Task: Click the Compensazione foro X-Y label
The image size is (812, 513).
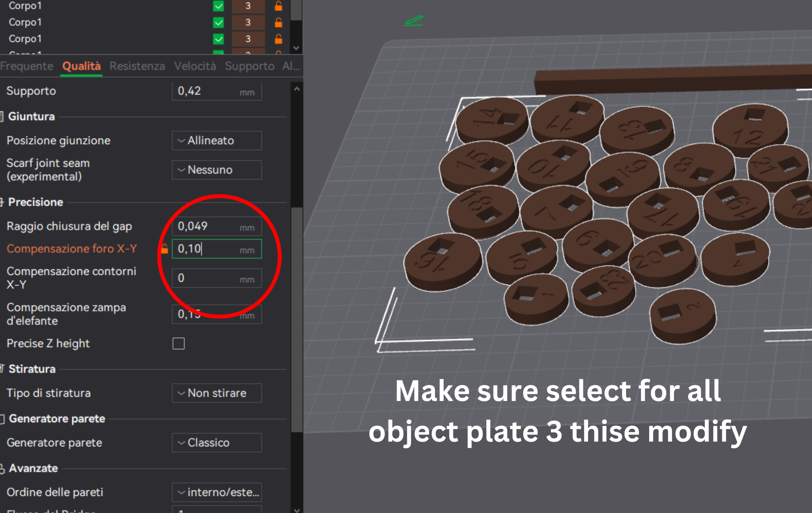Action: (x=71, y=248)
